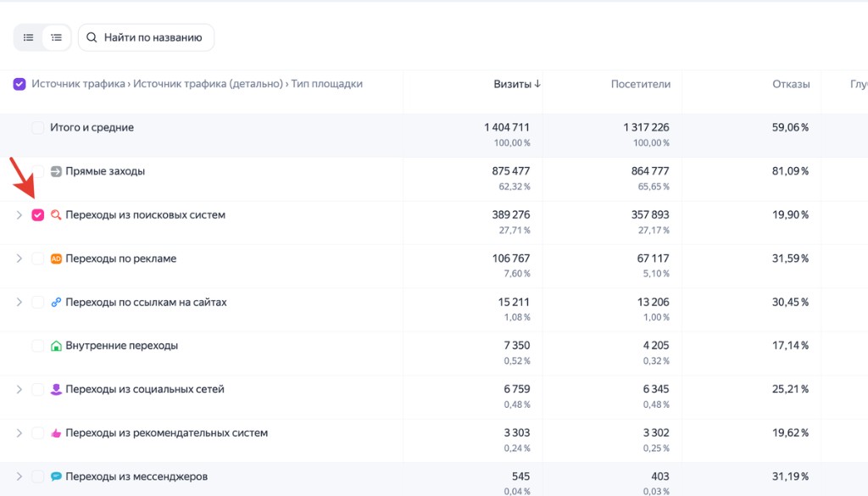Image resolution: width=868 pixels, height=496 pixels.
Task: Click the Тип площадки breadcrumb
Action: pos(326,84)
